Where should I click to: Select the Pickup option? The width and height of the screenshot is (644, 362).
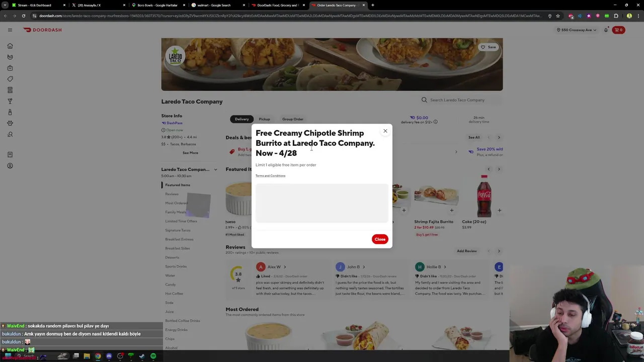click(x=264, y=119)
